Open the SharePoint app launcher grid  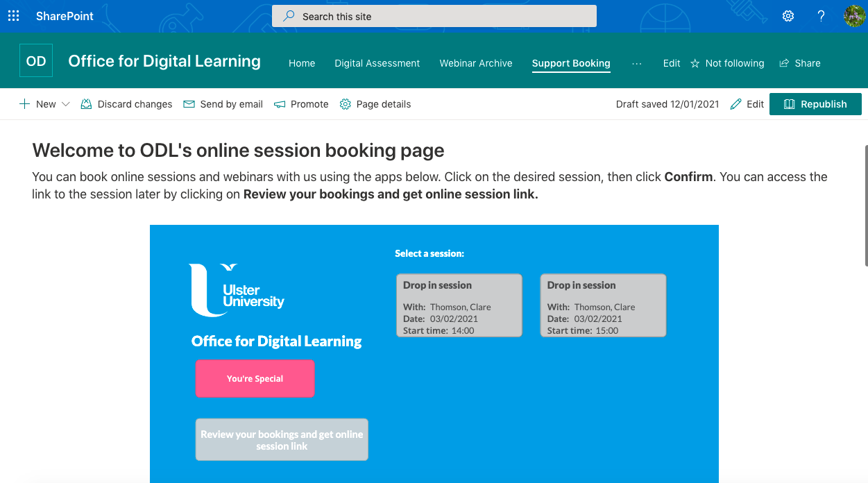click(13, 16)
